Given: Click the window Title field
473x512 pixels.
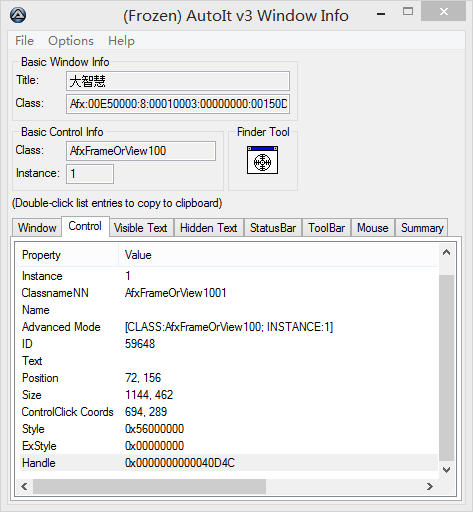Looking at the screenshot, I should click(178, 81).
